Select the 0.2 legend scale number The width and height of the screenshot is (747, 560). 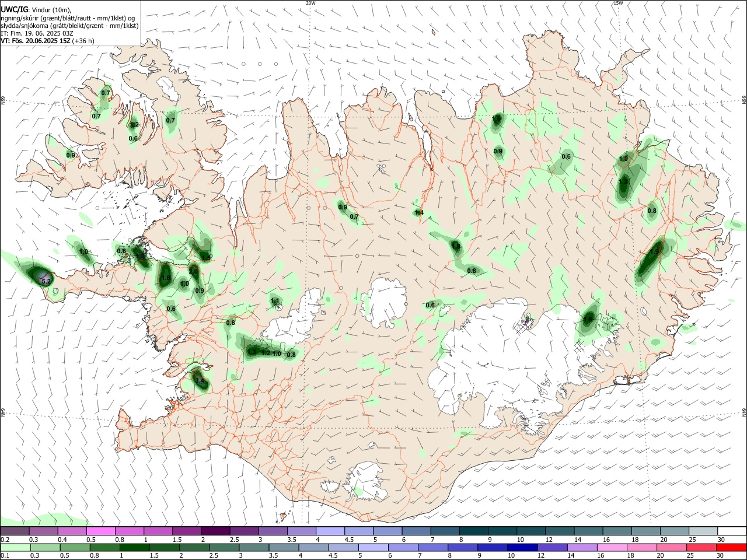5,540
